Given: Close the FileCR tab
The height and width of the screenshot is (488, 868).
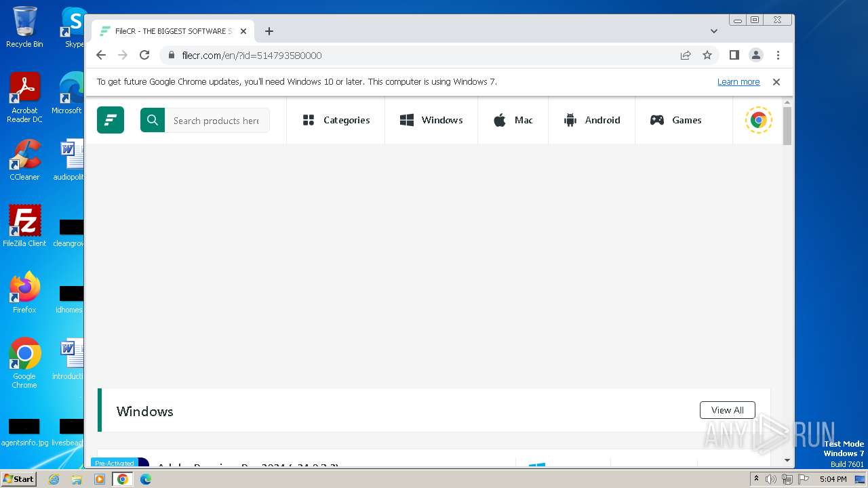Looking at the screenshot, I should tap(243, 31).
